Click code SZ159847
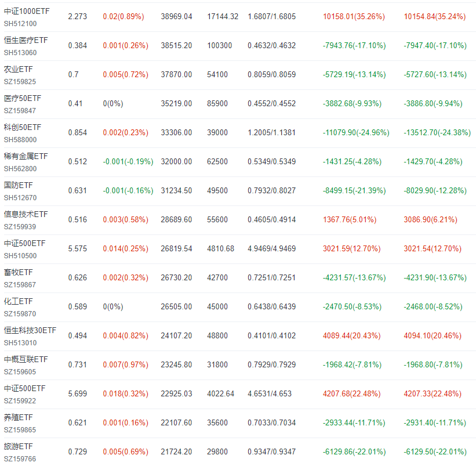The image size is (476, 466). 20,111
